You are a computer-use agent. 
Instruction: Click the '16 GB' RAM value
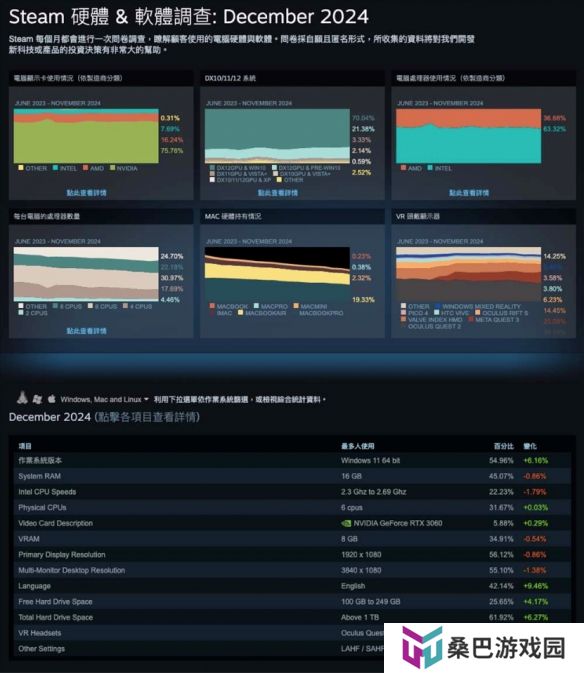coord(351,476)
